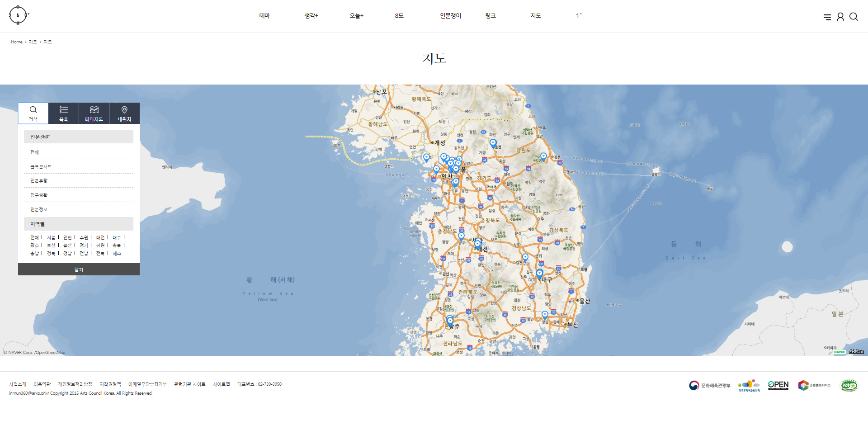
Task: Filter by region 강원
Action: 100,245
